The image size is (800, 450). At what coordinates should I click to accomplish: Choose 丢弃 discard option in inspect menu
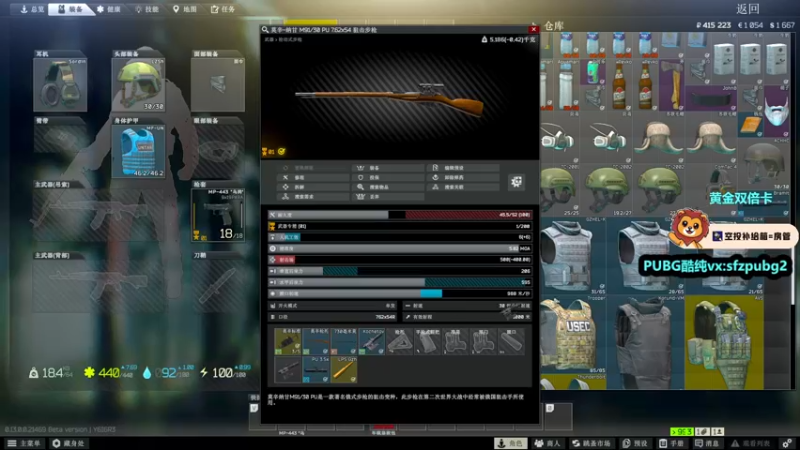pos(388,196)
